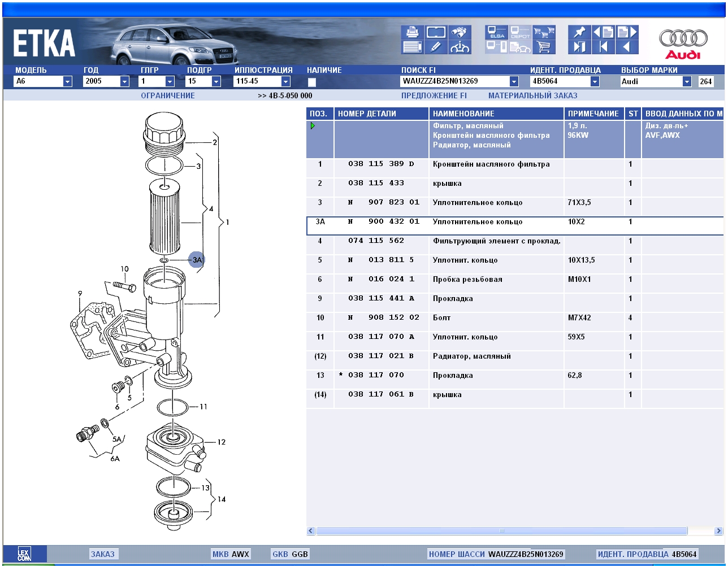Screen dimensions: 728x566
Task: Toggle the НАЛИЧИЕ checkbox
Action: coord(312,82)
